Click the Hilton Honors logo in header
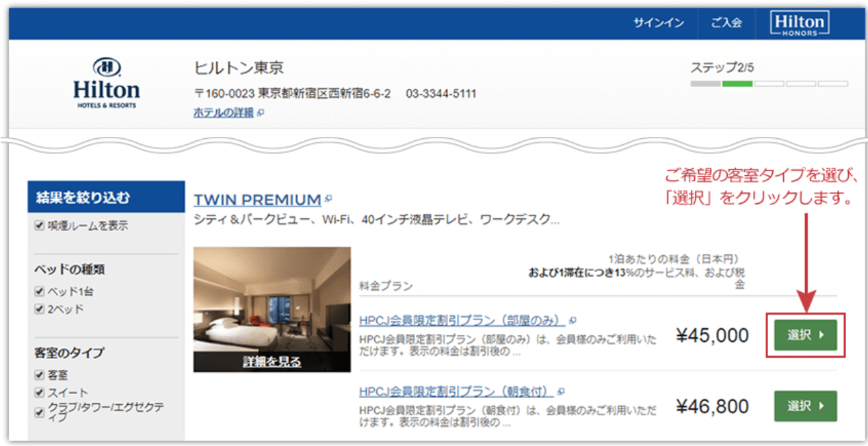The image size is (868, 446). [799, 23]
